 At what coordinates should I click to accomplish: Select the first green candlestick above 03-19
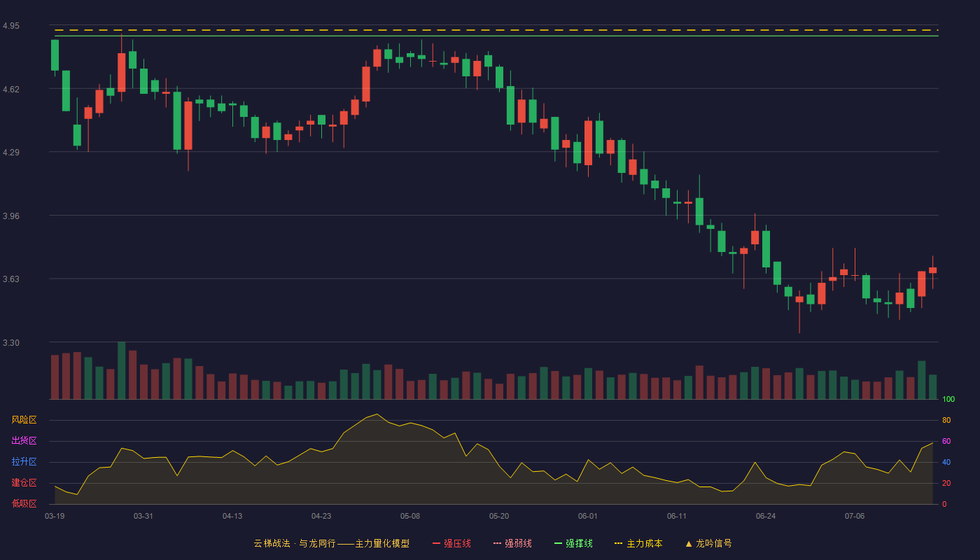pos(55,55)
